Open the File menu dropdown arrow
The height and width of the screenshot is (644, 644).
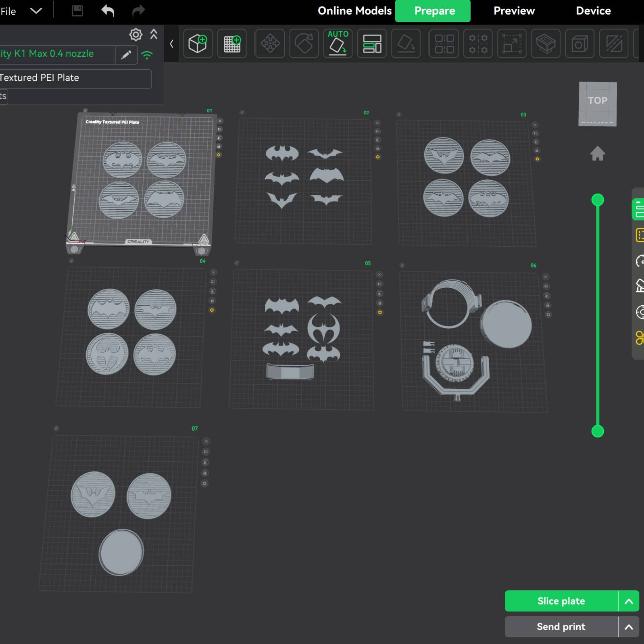36,11
